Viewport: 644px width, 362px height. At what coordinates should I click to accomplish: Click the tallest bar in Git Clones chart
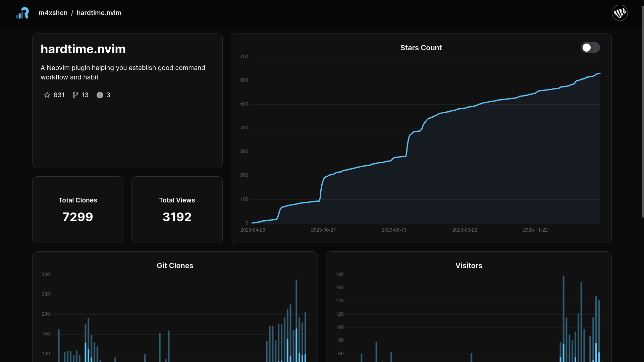click(x=297, y=321)
